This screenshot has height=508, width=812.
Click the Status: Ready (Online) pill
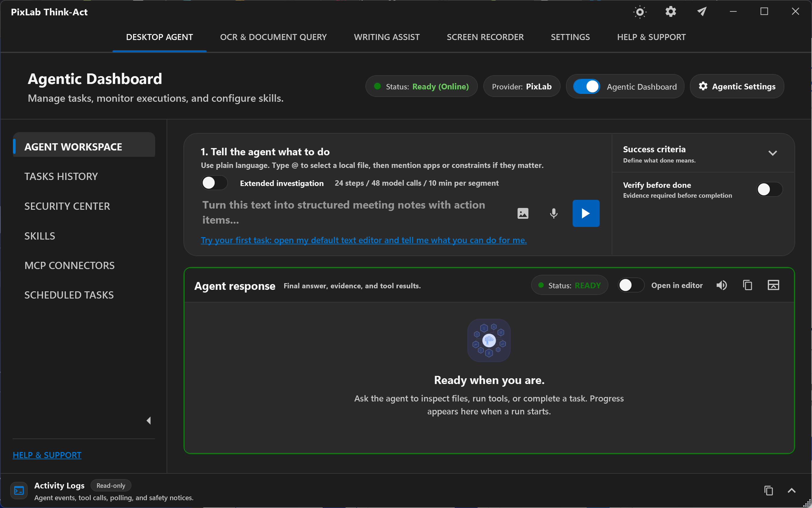point(421,86)
